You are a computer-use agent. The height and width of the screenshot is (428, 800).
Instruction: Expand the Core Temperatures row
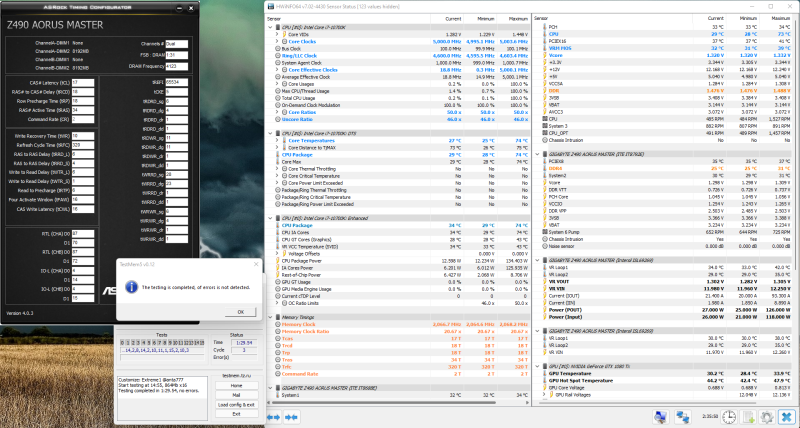(277, 140)
